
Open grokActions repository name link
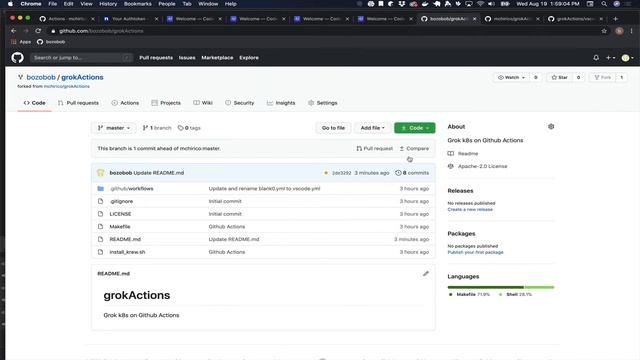82,77
